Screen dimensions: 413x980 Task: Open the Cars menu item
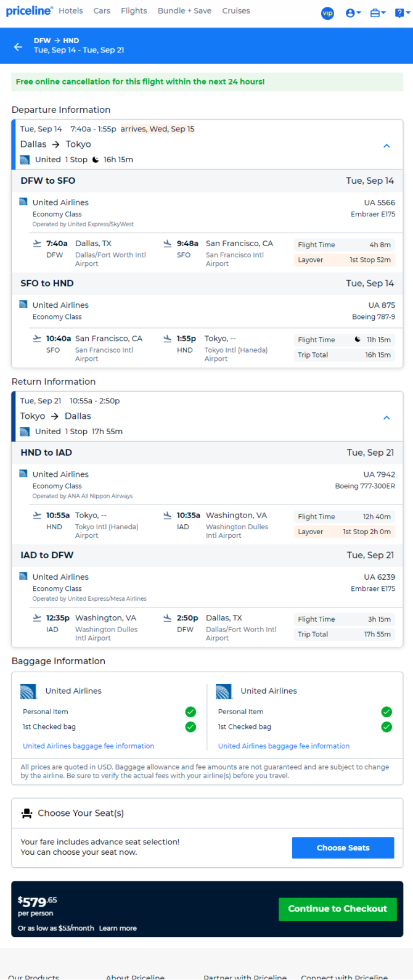pos(102,10)
